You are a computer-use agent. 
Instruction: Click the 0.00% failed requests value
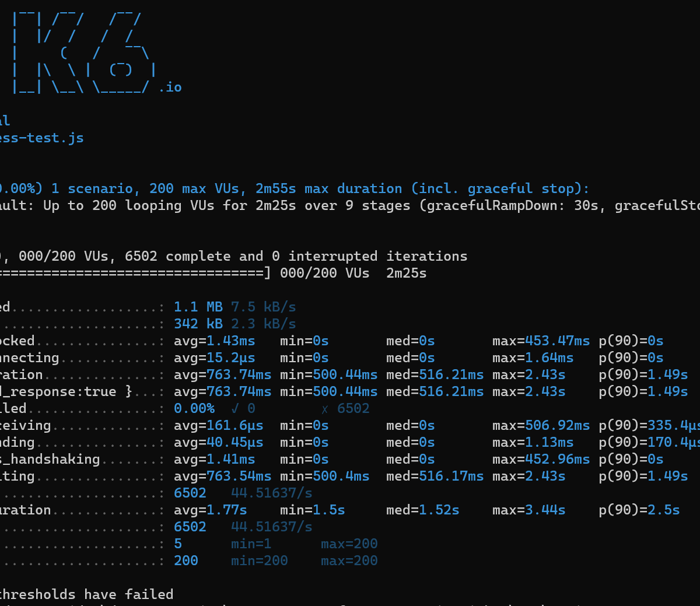[194, 408]
